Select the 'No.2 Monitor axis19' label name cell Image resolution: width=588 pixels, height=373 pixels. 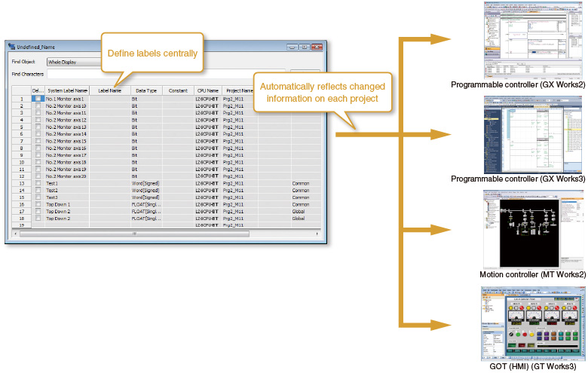[66, 169]
